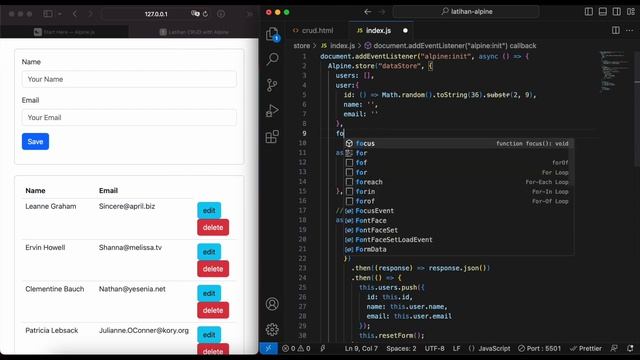Viewport: 640px width, 360px height.
Task: Click the addEventListener callback breadcrumb
Action: tap(450, 46)
